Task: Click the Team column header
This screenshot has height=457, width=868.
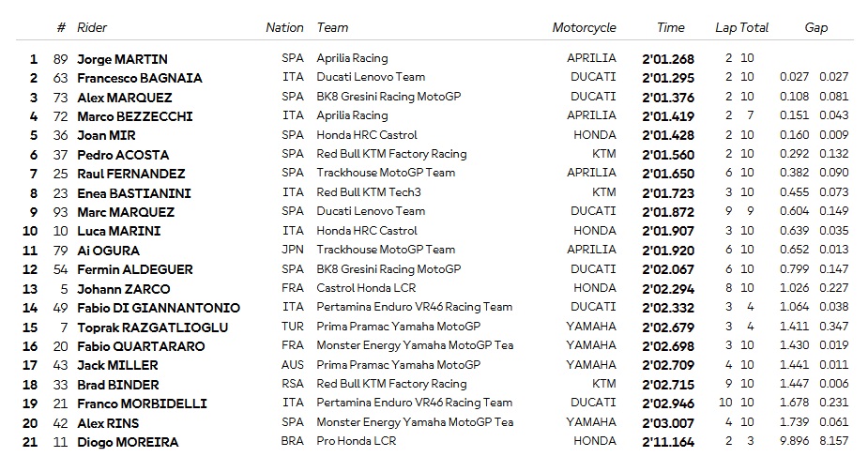Action: (x=333, y=27)
